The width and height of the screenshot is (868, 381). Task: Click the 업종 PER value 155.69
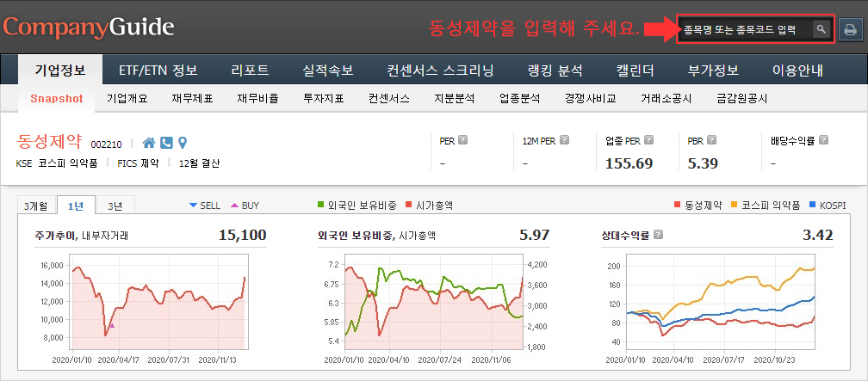[x=629, y=163]
